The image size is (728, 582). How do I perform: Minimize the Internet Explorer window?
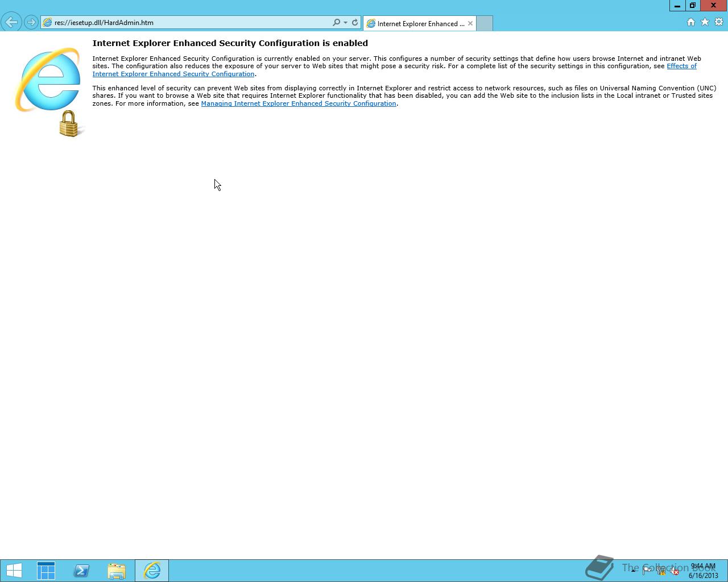[x=677, y=6]
